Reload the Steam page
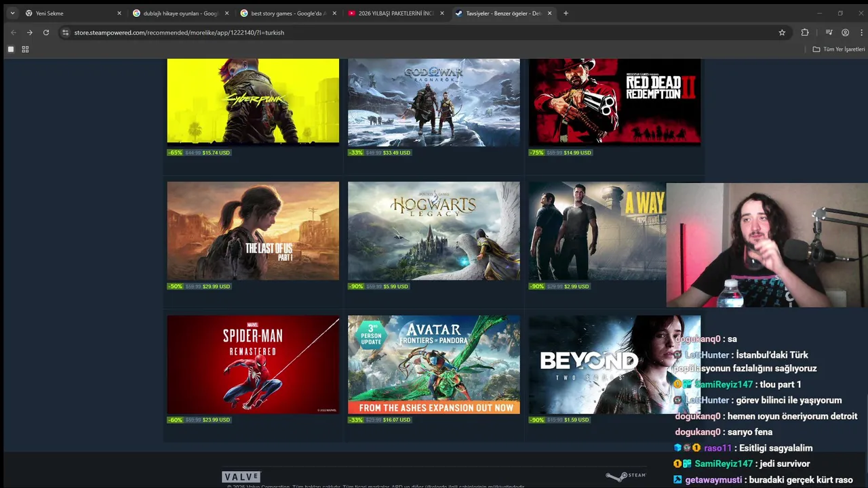Screen dimensions: 868x488 46,33
